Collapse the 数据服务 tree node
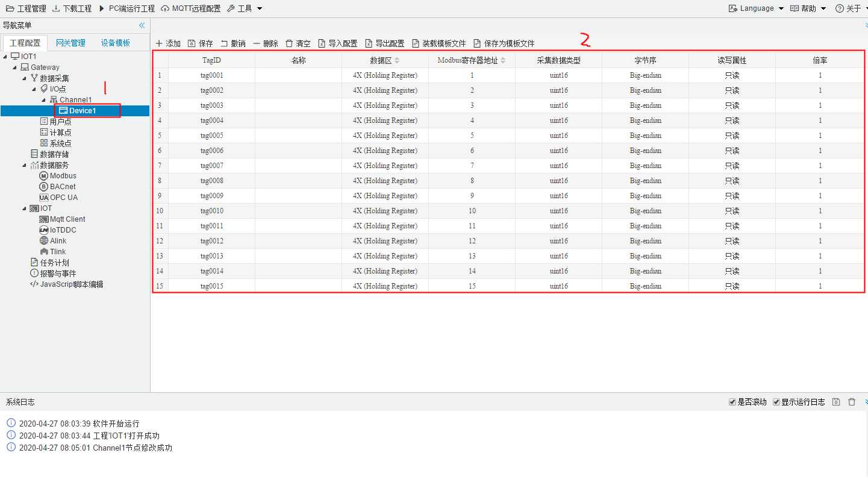 (x=25, y=165)
